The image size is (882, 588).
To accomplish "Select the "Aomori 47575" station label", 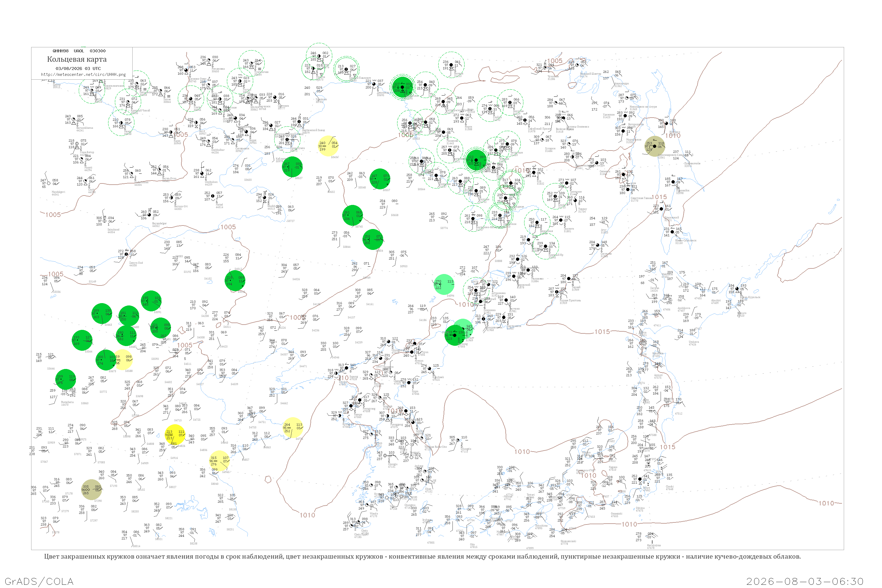I will 658,377.
